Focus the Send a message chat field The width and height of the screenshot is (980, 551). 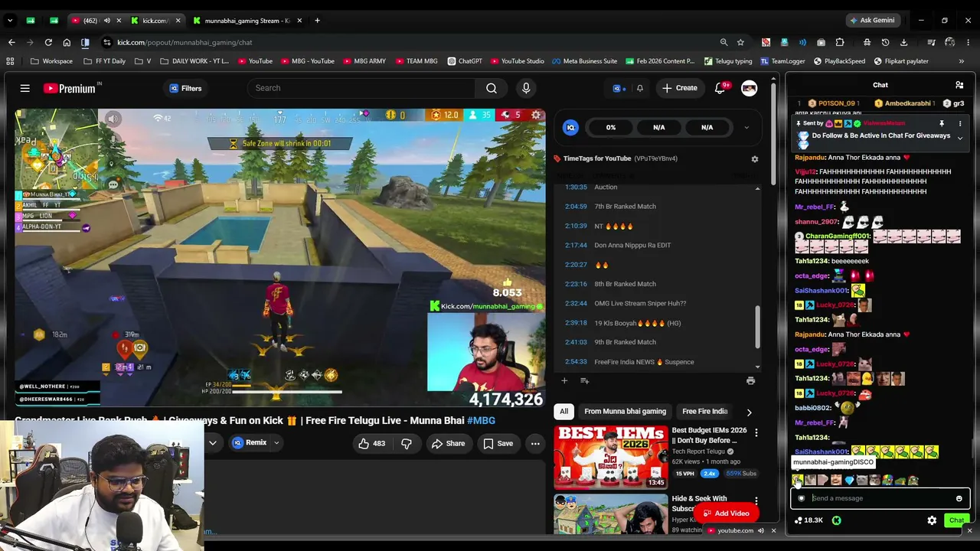(x=880, y=498)
